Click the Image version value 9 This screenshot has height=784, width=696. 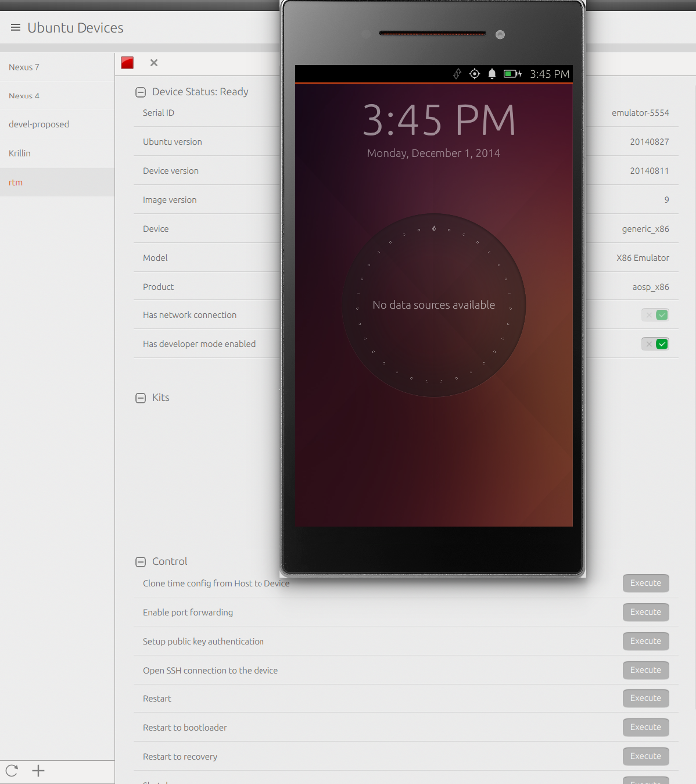tap(666, 200)
